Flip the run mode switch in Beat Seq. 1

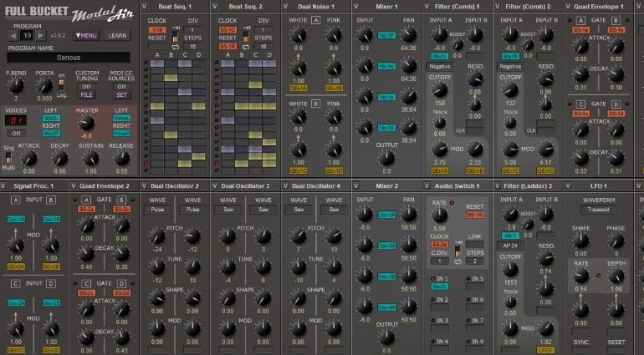[176, 38]
